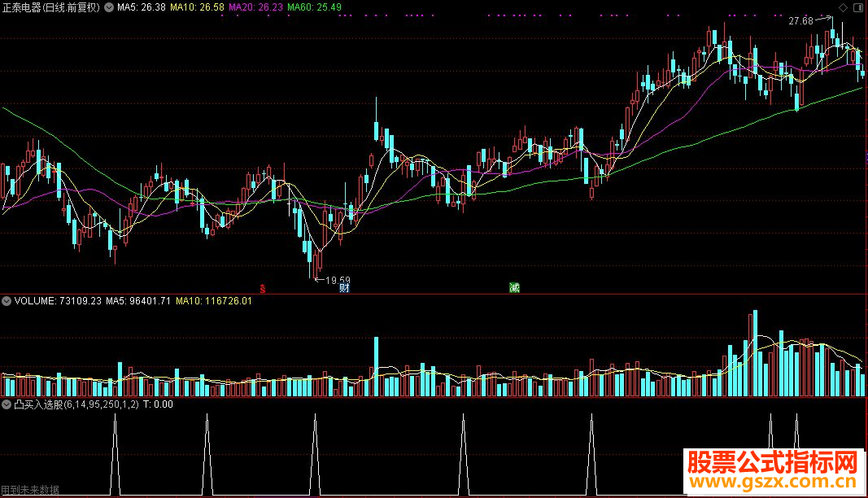This screenshot has height=498, width=868.
Task: Click the diamond icon at chart top-right
Action: pos(843,7)
